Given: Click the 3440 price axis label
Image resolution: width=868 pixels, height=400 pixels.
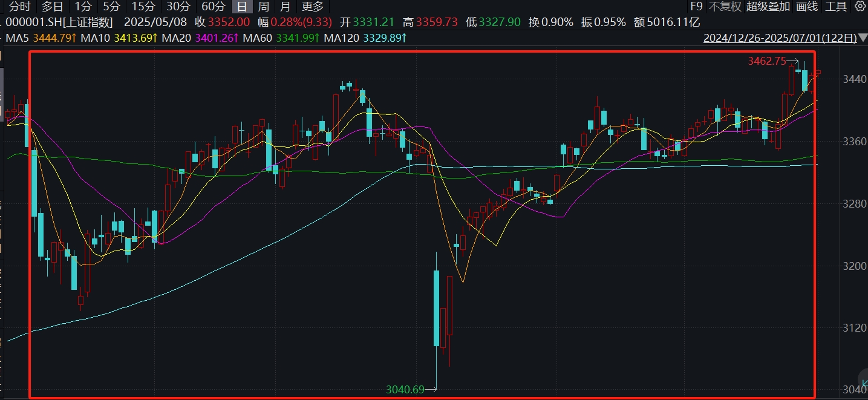Looking at the screenshot, I should click(x=855, y=79).
